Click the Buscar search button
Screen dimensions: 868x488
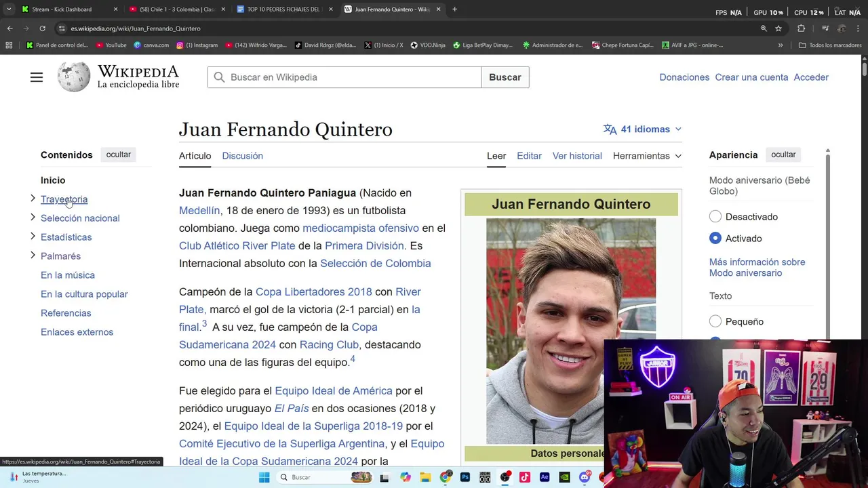click(505, 77)
